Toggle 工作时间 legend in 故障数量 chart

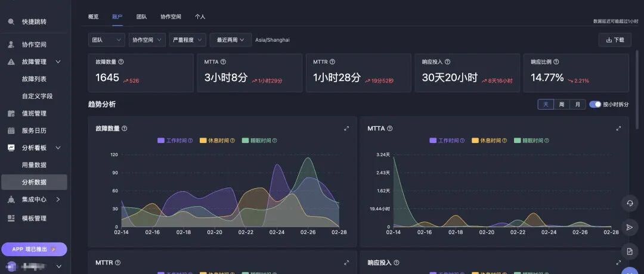(175, 141)
